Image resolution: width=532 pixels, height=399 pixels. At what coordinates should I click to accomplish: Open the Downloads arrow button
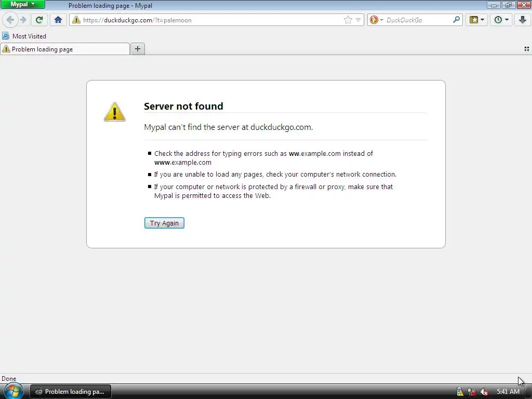pos(523,20)
